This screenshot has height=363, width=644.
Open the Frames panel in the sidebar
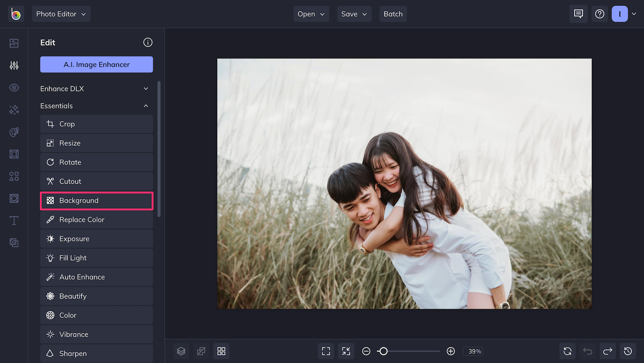(x=14, y=154)
